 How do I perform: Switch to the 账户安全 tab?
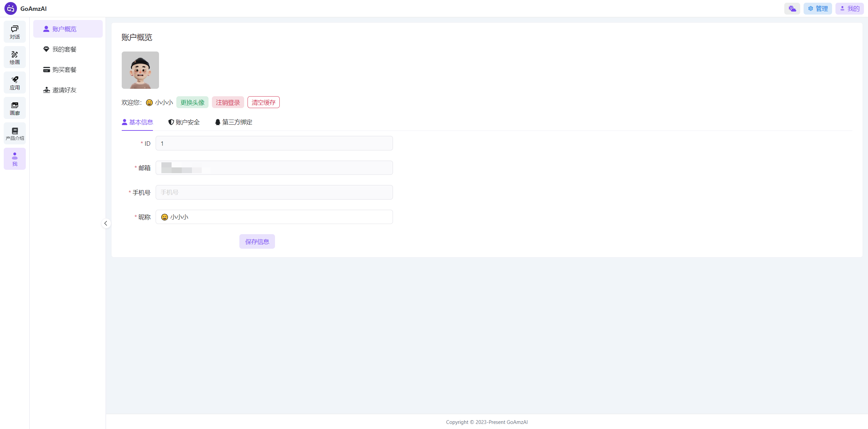coord(184,122)
